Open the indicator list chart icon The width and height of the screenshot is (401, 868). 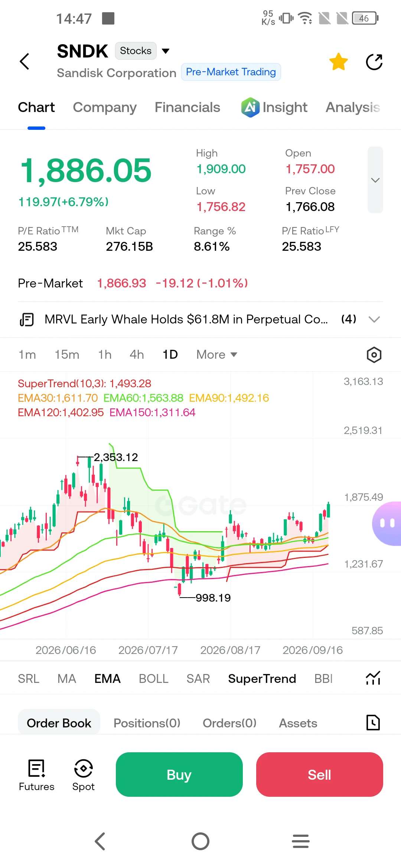373,678
